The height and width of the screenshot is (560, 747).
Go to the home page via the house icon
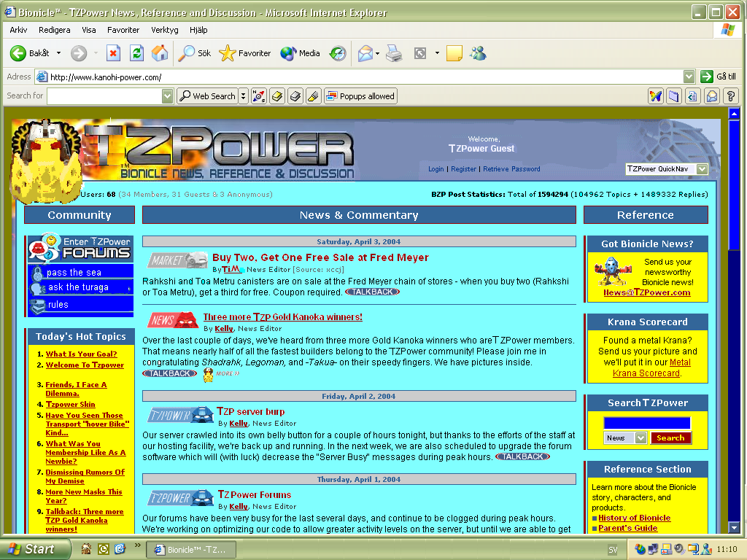tap(160, 52)
